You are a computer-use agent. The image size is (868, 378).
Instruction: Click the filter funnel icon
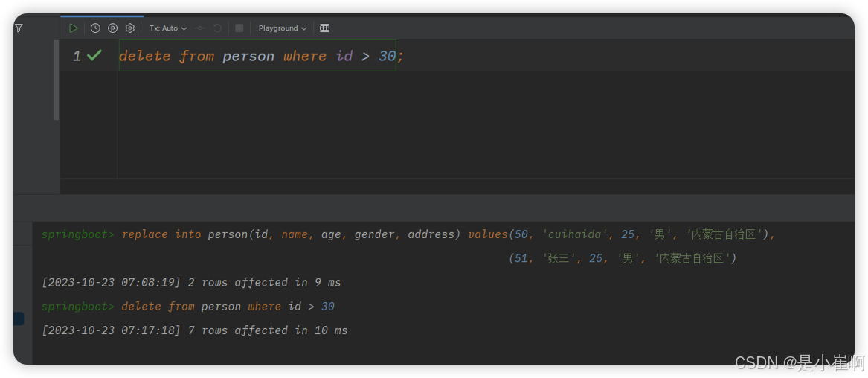click(19, 28)
